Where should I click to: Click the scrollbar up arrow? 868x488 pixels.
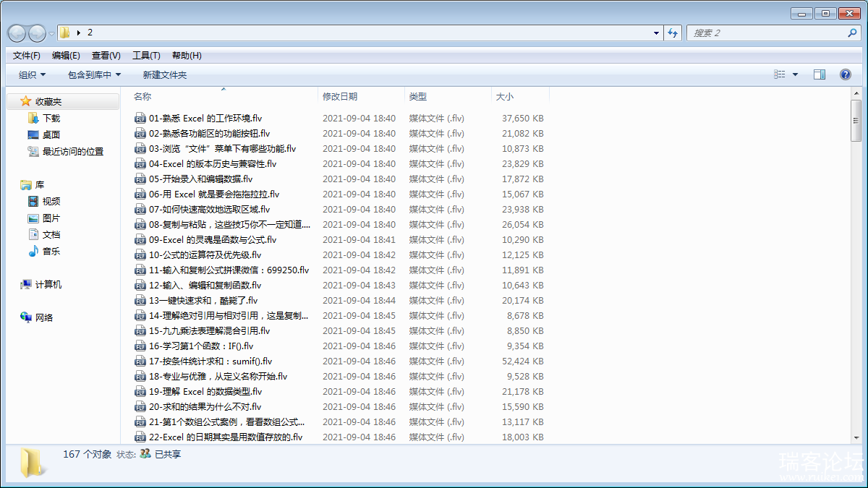[x=856, y=93]
